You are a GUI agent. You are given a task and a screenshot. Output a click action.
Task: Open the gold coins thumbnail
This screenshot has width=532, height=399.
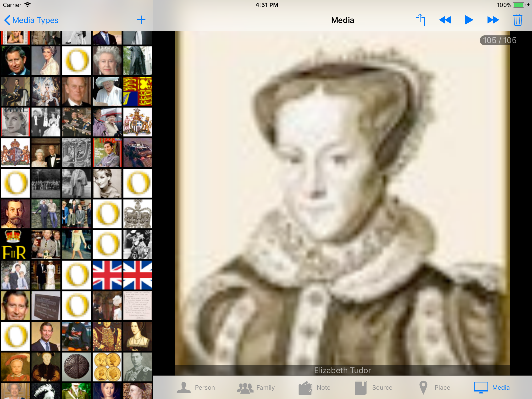pyautogui.click(x=107, y=367)
